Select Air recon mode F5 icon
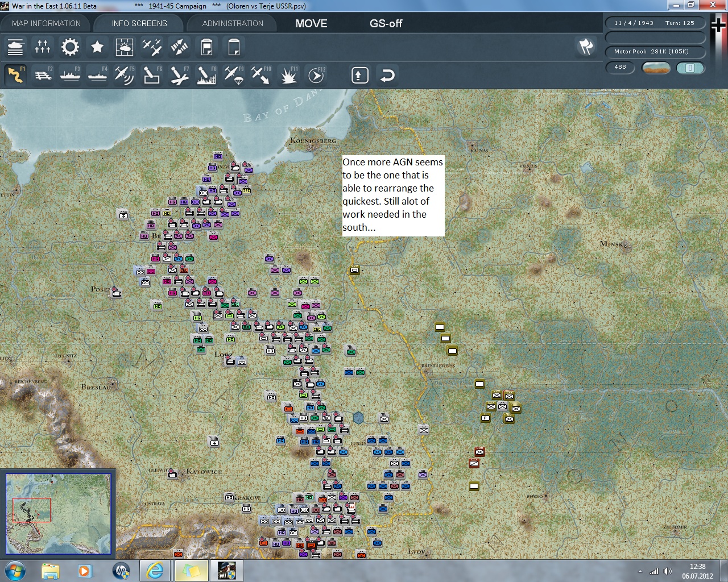 [x=125, y=75]
